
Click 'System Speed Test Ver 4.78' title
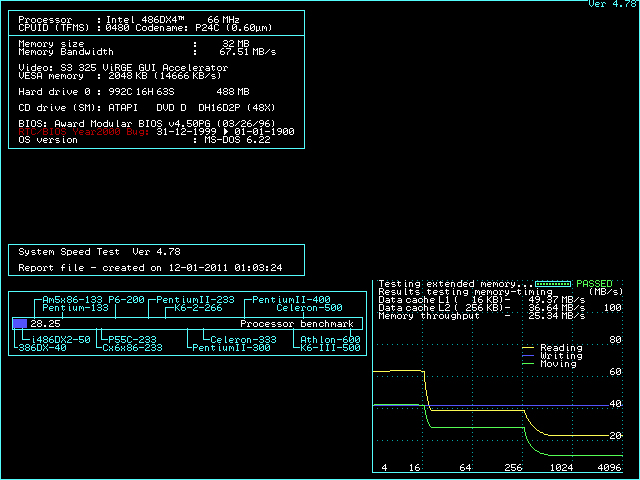(99, 252)
